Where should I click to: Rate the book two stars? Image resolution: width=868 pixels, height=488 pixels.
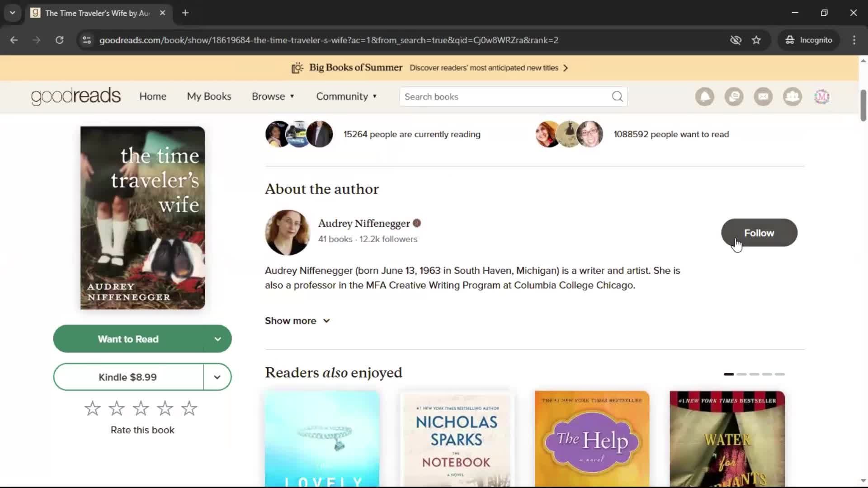(117, 408)
